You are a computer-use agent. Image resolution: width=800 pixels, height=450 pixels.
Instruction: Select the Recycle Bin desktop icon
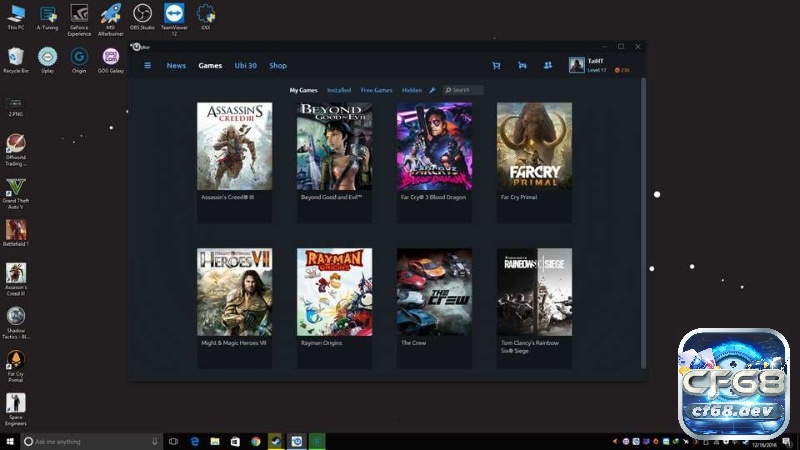pos(16,60)
